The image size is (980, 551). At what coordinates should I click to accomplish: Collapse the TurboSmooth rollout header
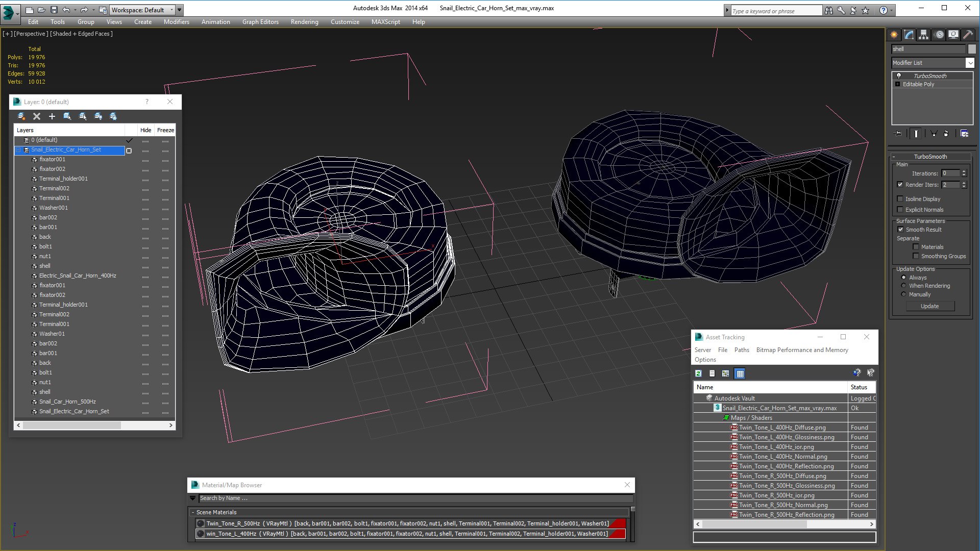pyautogui.click(x=930, y=157)
